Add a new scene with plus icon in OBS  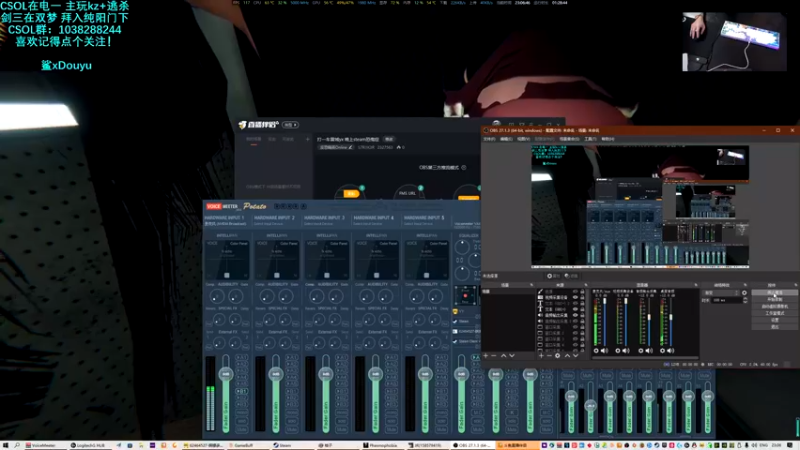coord(486,356)
